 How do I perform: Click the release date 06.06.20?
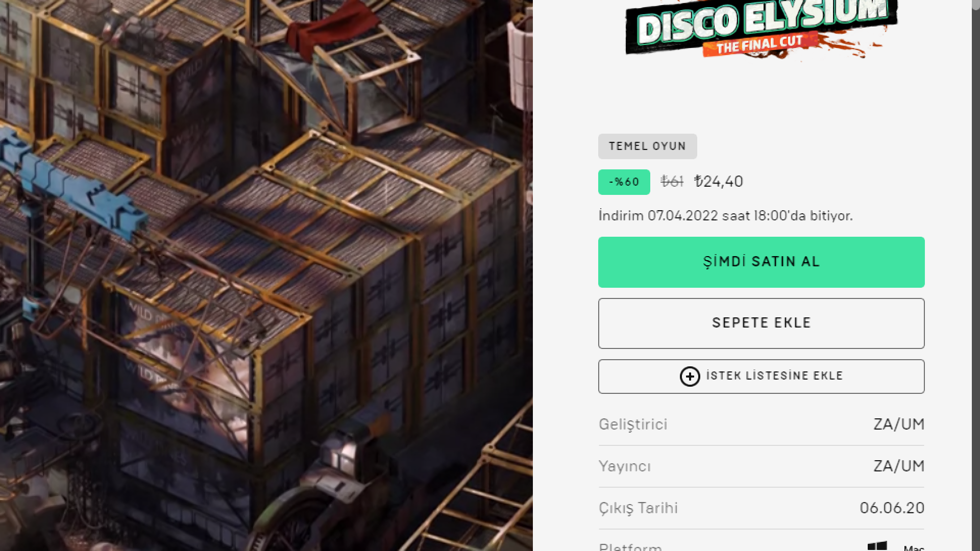pyautogui.click(x=892, y=508)
